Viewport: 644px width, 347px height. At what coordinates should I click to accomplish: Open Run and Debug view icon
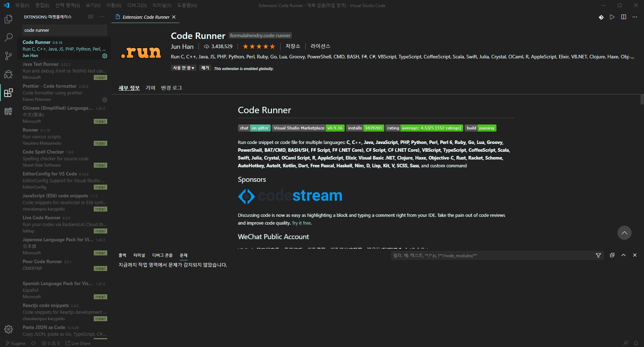coord(8,74)
